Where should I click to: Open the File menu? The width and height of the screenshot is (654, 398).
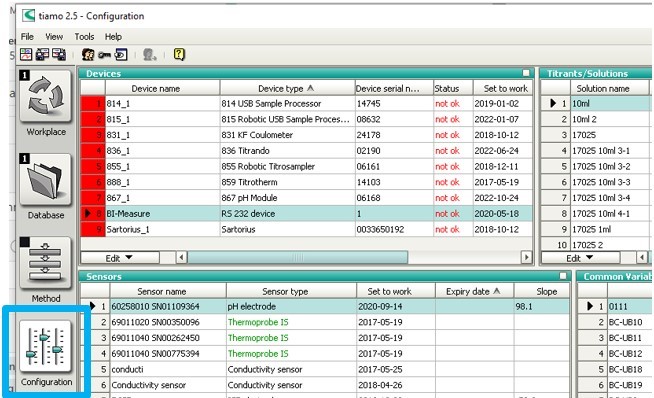tap(27, 37)
